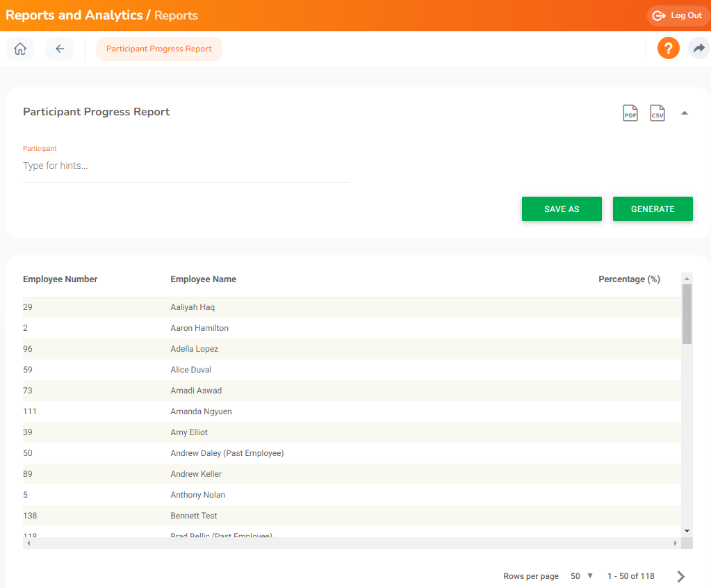Click employee number 96 cell

pos(28,349)
